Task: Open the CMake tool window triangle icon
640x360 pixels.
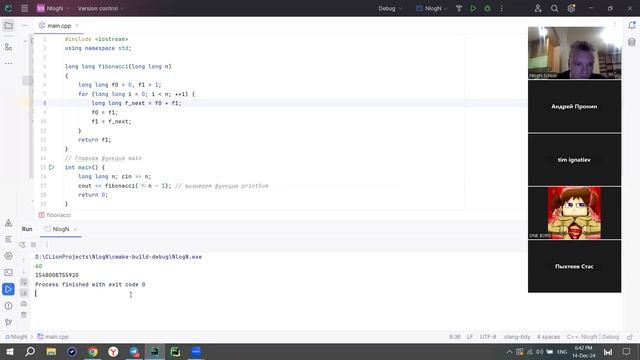Action: 8,223
